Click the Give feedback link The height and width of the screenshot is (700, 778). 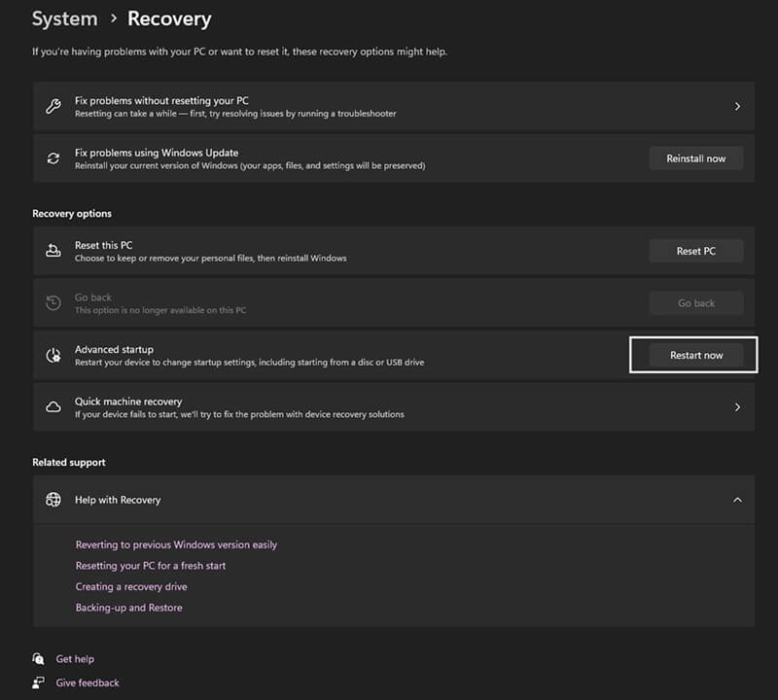(x=88, y=682)
